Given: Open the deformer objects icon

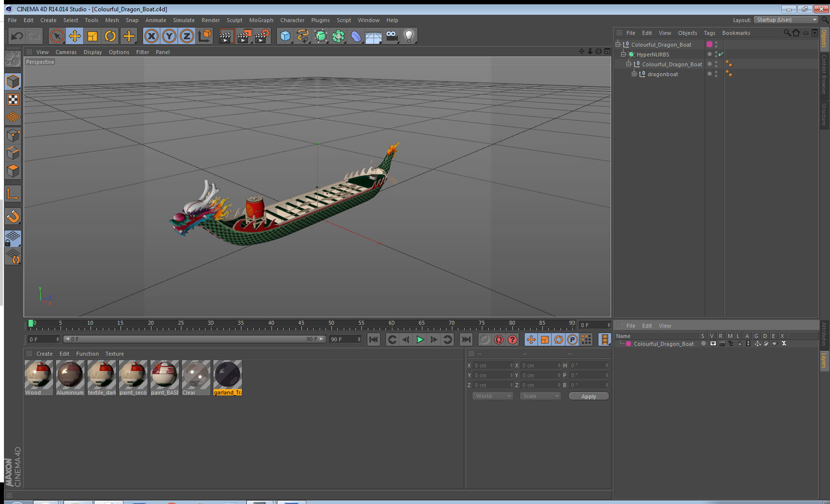Looking at the screenshot, I should click(356, 36).
